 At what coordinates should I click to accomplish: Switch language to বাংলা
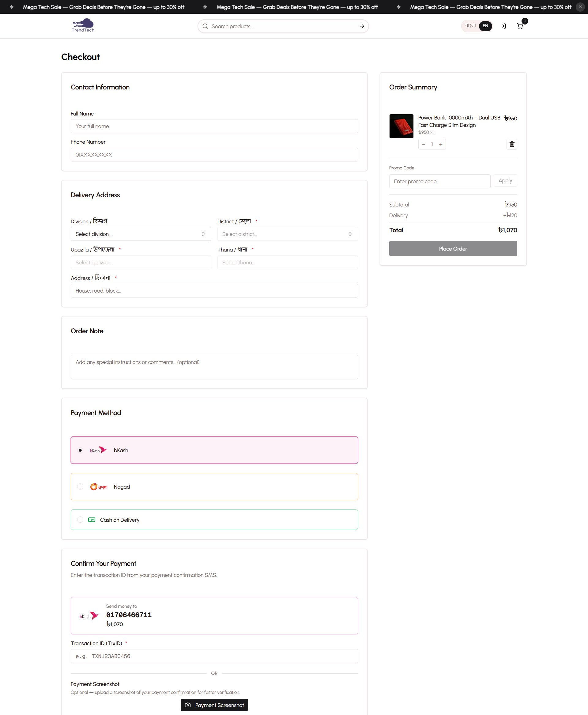pyautogui.click(x=470, y=26)
